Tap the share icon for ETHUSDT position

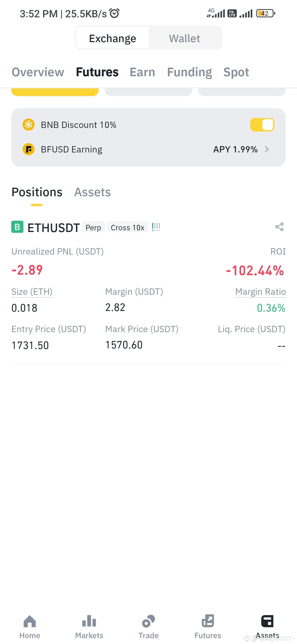(x=279, y=227)
